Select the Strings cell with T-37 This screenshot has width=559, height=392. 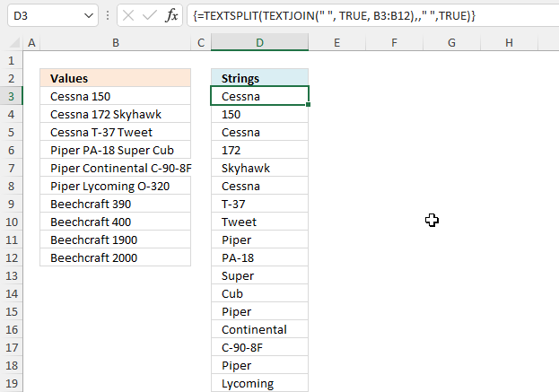[x=259, y=204]
